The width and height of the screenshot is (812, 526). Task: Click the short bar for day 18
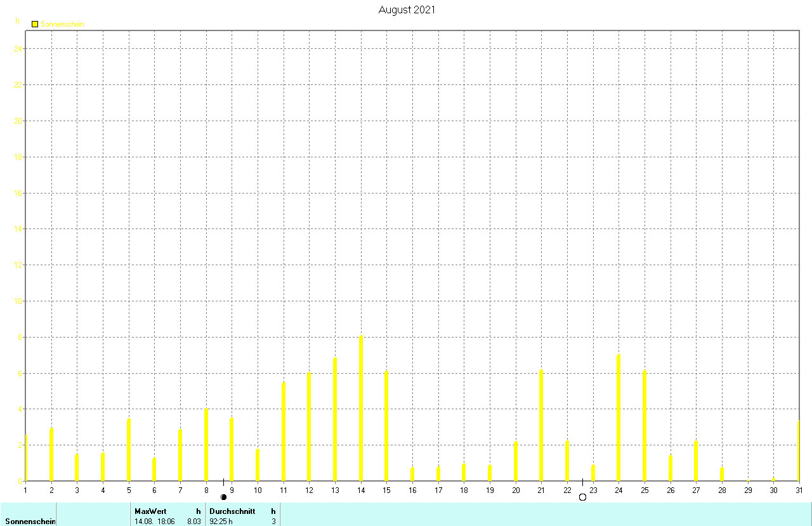point(464,473)
